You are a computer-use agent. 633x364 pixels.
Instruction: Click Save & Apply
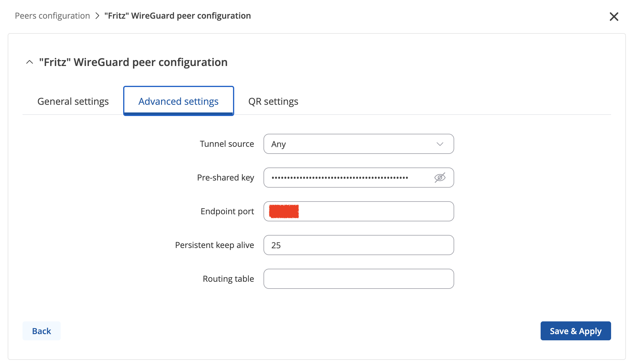click(x=576, y=331)
